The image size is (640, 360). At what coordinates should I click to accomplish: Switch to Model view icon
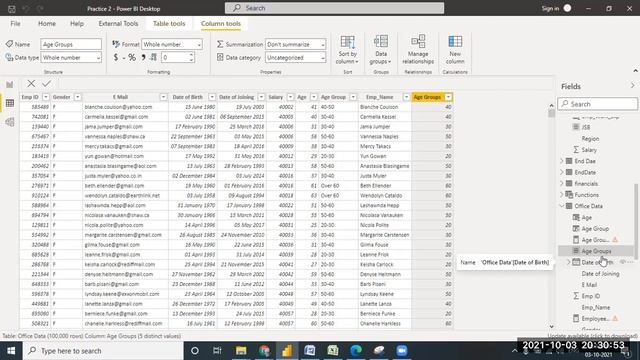(x=10, y=122)
